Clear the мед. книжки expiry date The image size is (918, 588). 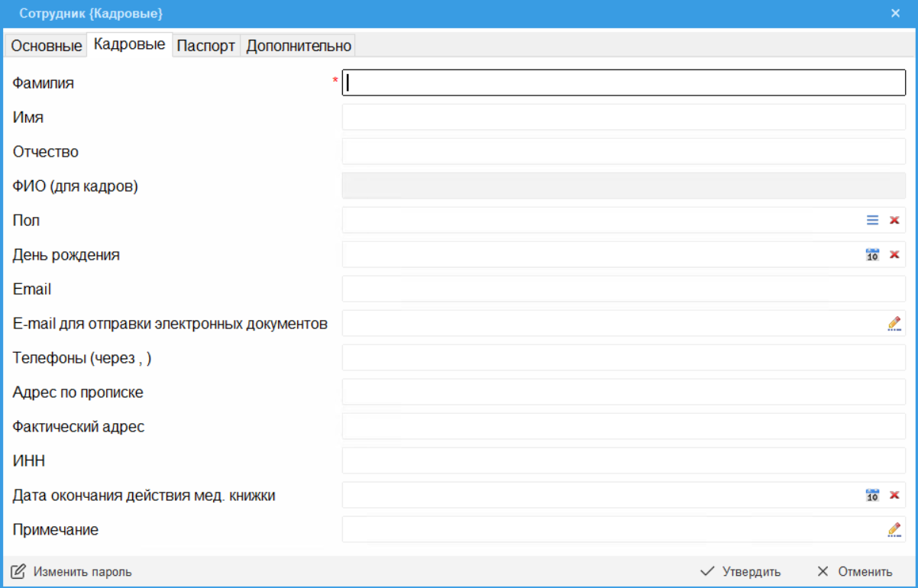point(894,495)
